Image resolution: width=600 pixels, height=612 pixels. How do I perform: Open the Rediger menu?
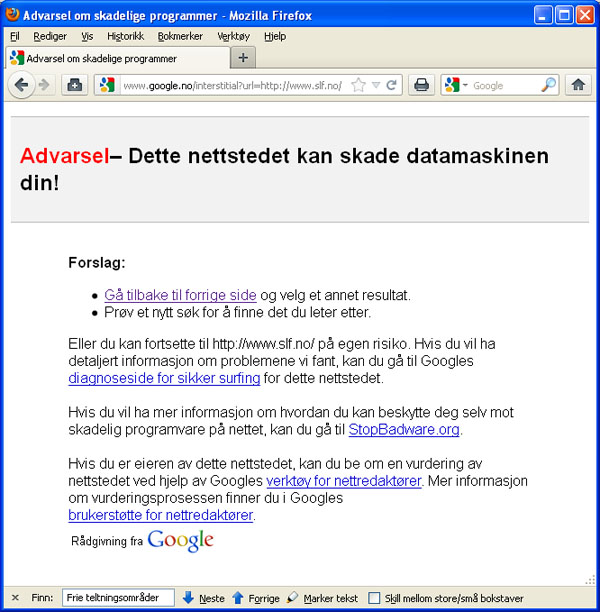tap(50, 36)
